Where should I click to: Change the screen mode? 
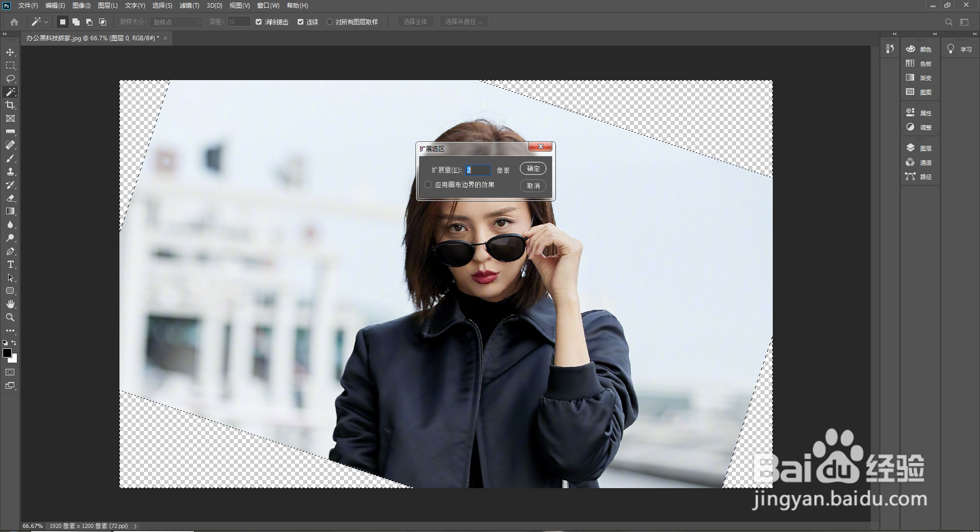point(10,386)
